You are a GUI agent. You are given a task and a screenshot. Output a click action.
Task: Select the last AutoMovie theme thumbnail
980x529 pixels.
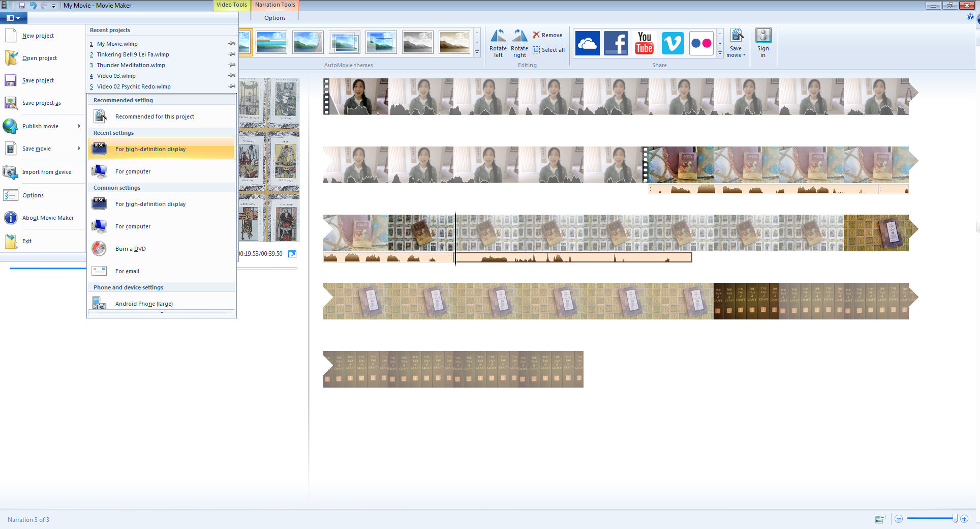(x=454, y=42)
